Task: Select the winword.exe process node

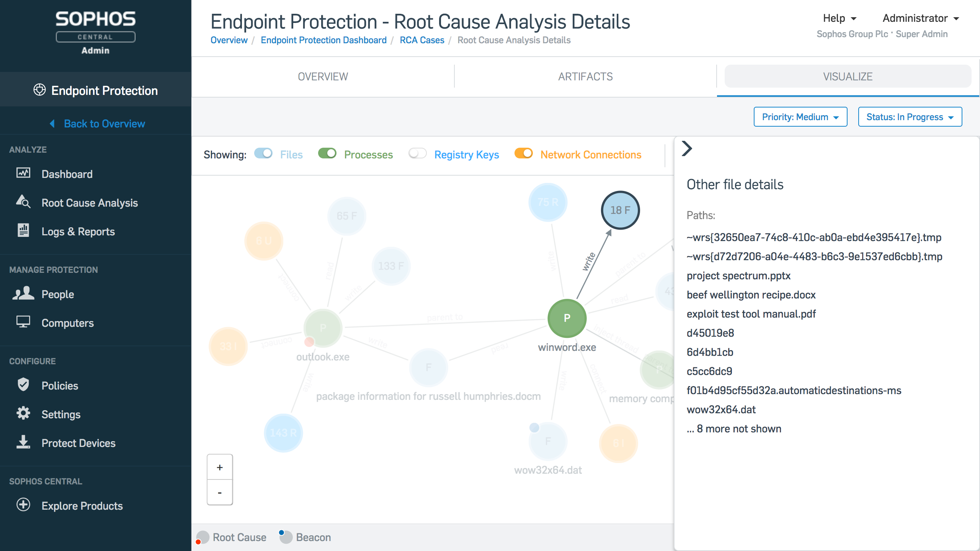Action: point(567,318)
